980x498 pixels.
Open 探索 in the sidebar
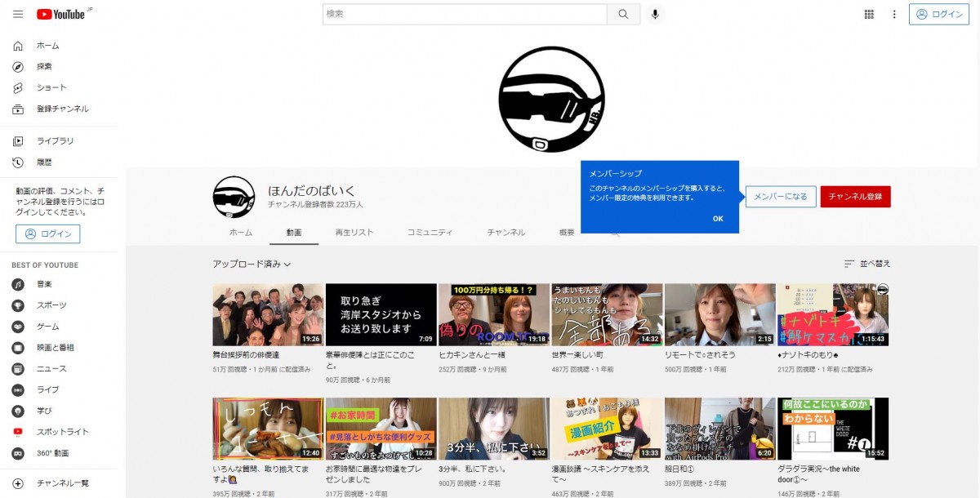(59, 67)
